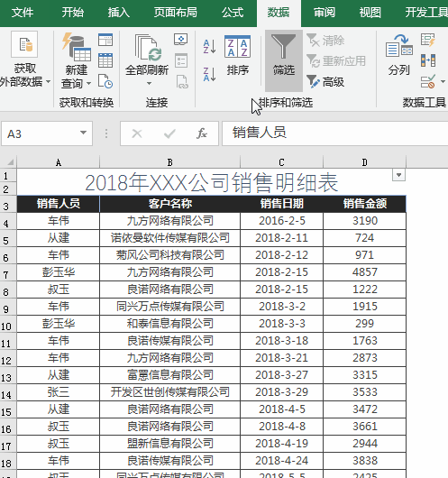Viewport: 448px width, 478px height.
Task: Click the title 2018年XXX公司销售明细表
Action: 212,182
